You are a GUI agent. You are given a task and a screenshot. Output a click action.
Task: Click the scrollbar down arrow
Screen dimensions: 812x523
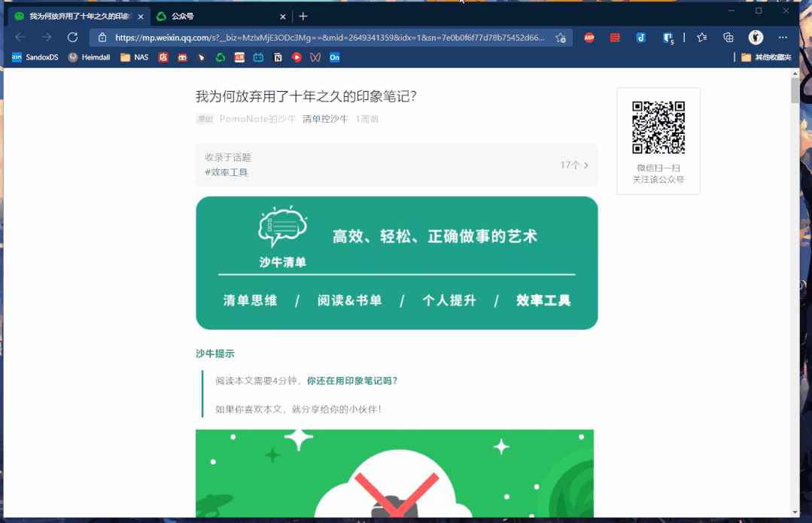pos(795,512)
